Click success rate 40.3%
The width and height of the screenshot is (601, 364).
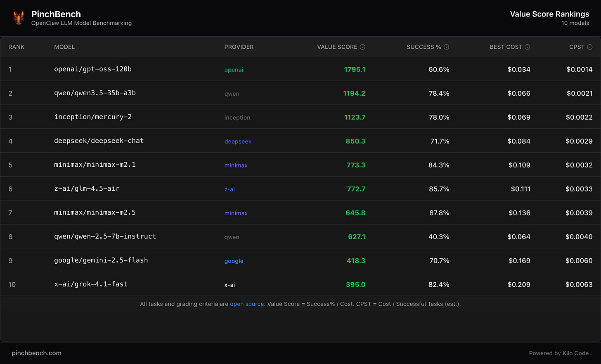(439, 237)
